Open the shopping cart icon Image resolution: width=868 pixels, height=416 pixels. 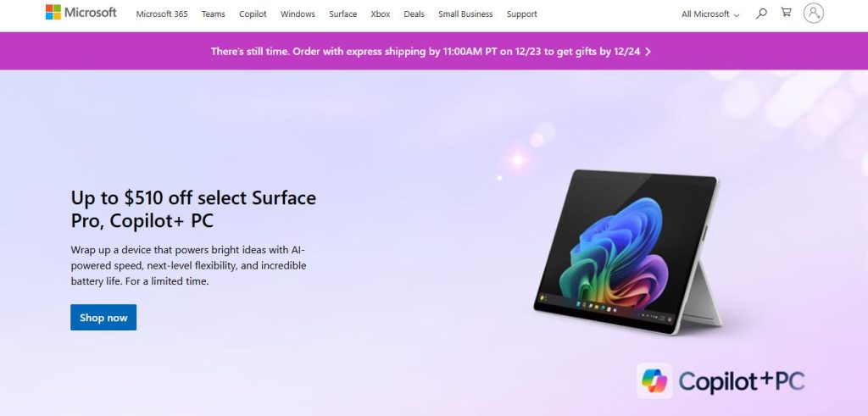point(786,12)
